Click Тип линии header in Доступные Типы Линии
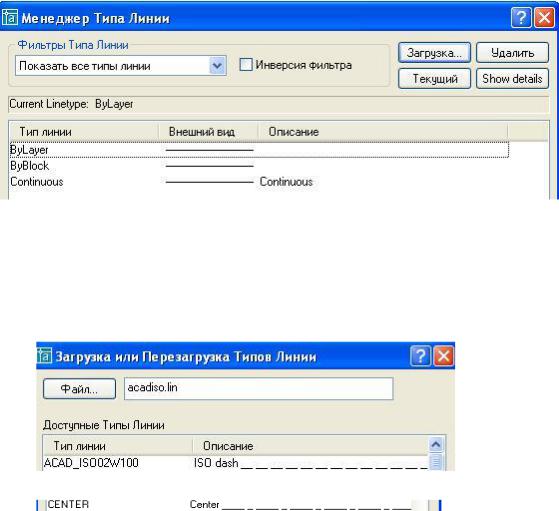Image resolution: width=559 pixels, height=511 pixels. click(x=118, y=446)
